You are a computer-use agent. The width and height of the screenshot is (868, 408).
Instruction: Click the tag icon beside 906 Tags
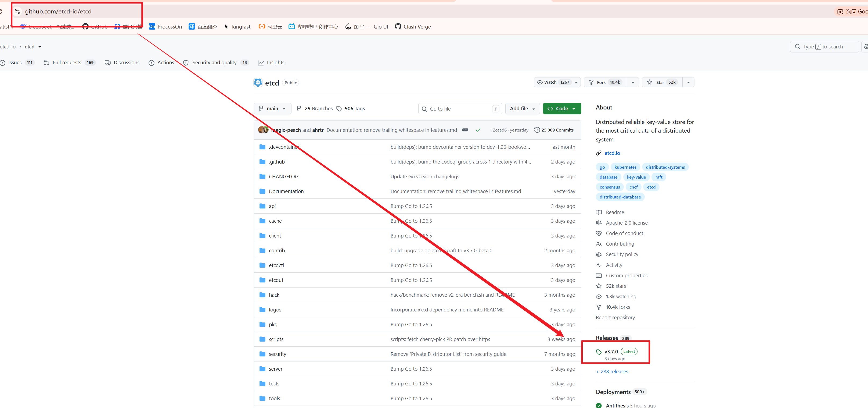[x=339, y=109]
